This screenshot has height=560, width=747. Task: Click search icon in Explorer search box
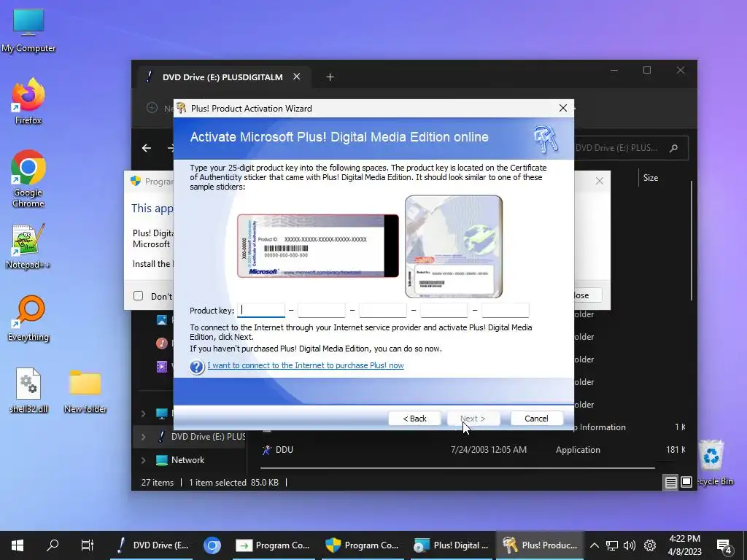coord(673,148)
